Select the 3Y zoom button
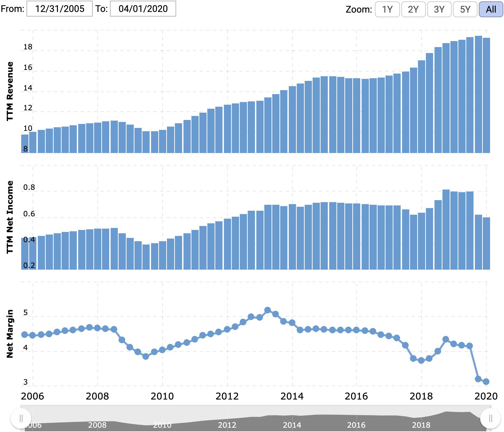 (x=439, y=9)
